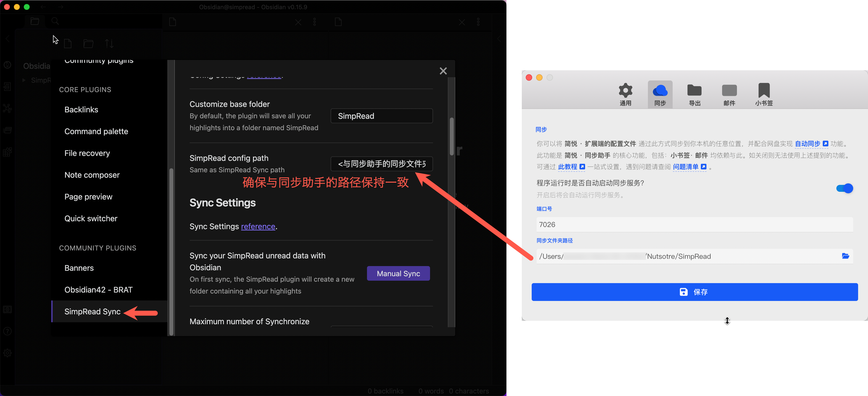Click the change sort order arrows icon
Image resolution: width=868 pixels, height=396 pixels.
[109, 44]
